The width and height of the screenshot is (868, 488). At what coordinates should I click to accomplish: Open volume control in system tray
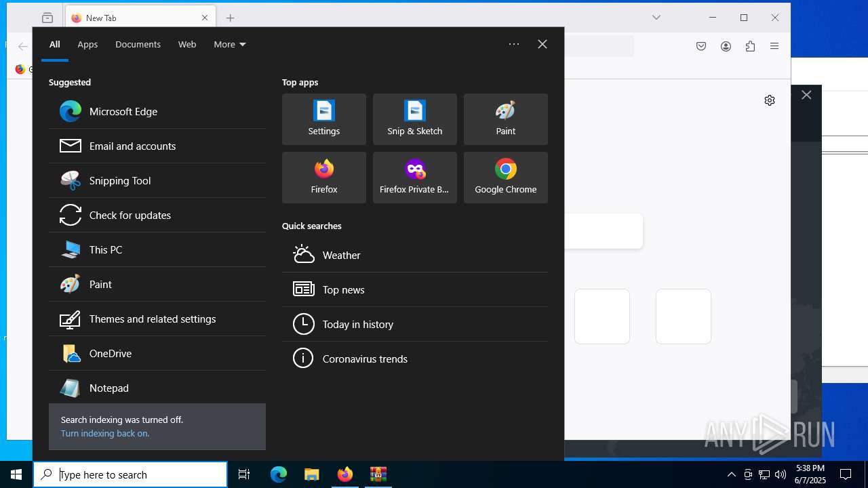point(781,474)
